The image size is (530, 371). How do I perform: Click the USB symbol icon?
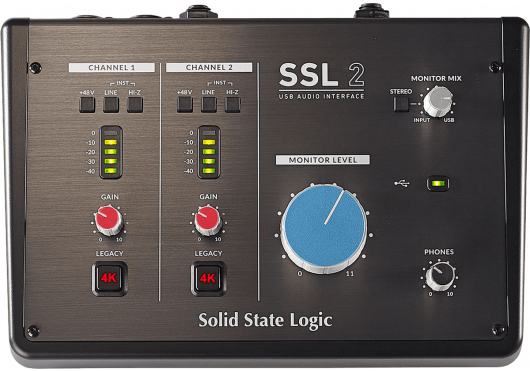[x=402, y=183]
